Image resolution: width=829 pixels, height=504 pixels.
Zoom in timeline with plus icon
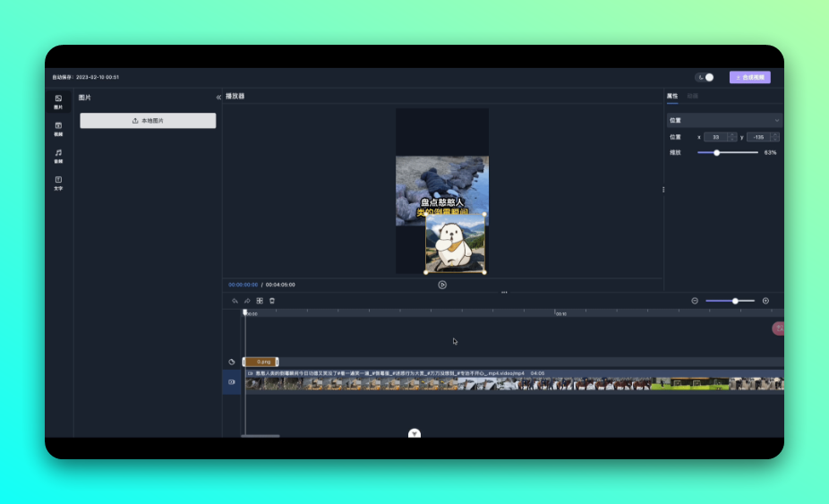tap(765, 301)
